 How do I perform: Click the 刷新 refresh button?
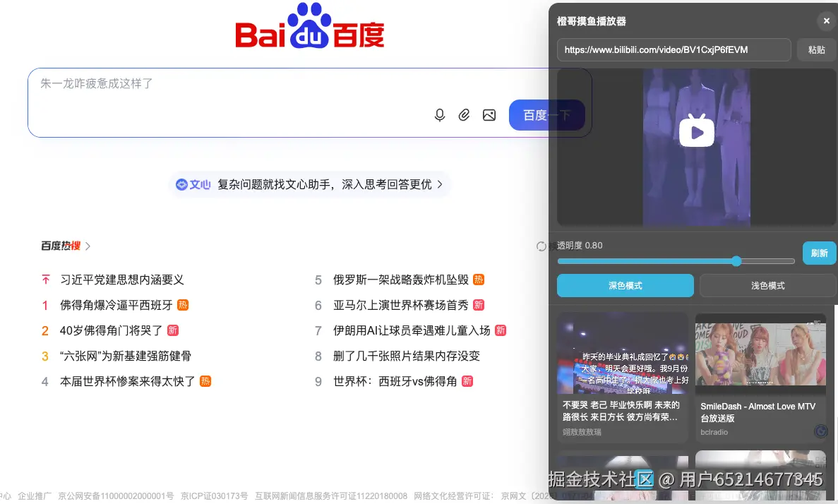[x=820, y=253]
